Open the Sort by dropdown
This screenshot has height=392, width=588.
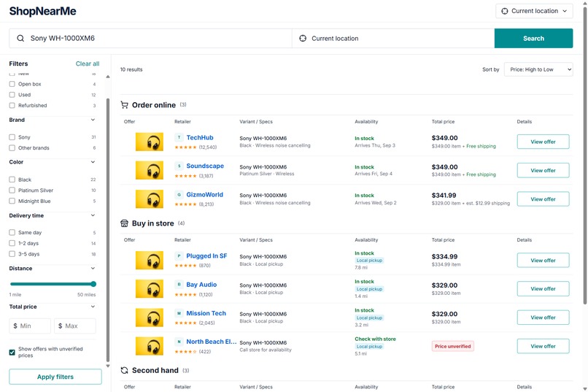538,69
